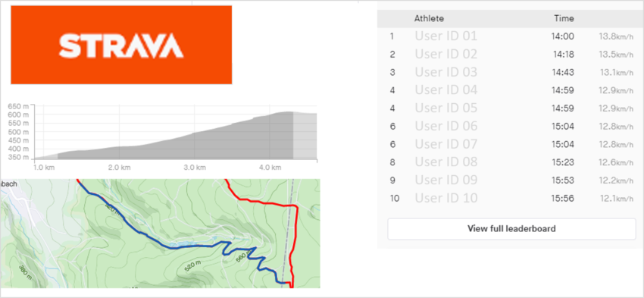
Task: Click elevation profile at 2.0 km mark
Action: (119, 153)
